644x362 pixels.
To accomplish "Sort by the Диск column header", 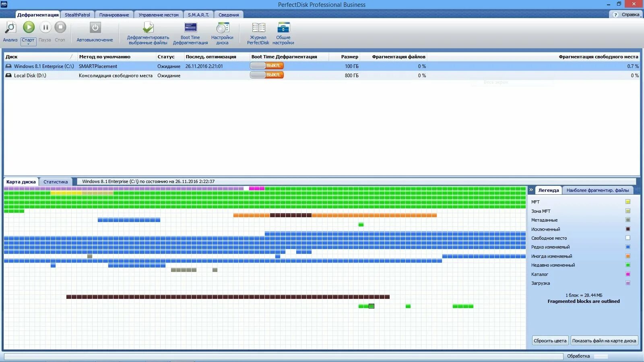I will click(x=40, y=57).
